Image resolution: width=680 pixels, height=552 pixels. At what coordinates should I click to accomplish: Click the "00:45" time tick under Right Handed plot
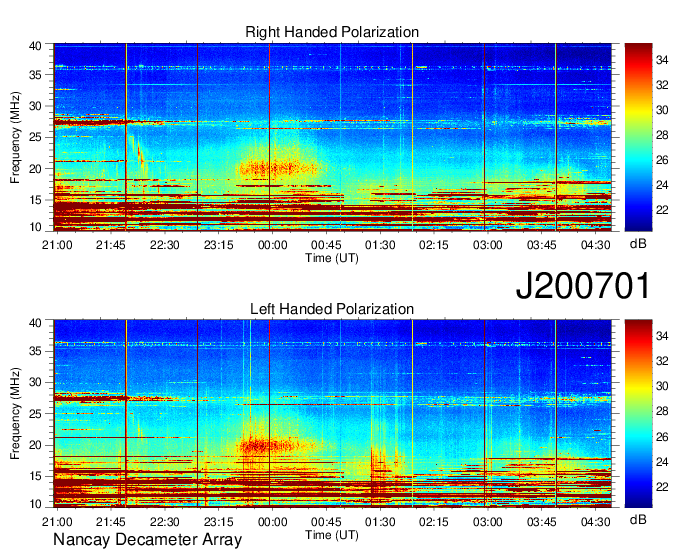326,245
